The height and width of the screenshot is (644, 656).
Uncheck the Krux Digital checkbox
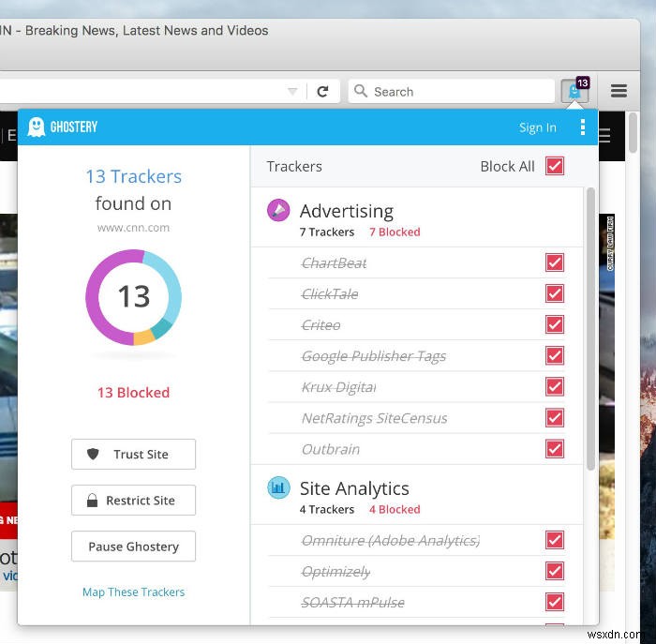555,386
